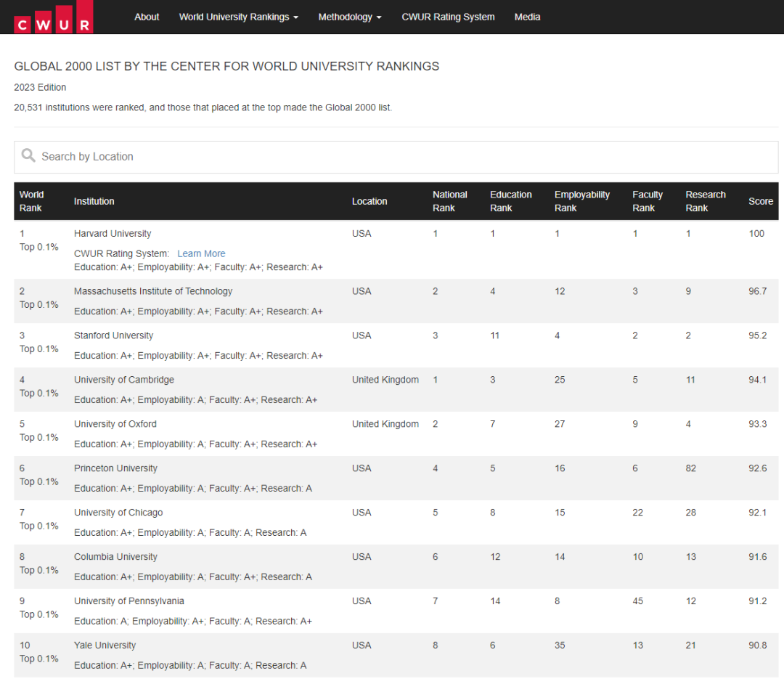Select Stanford University name
The height and width of the screenshot is (684, 784).
pos(113,335)
